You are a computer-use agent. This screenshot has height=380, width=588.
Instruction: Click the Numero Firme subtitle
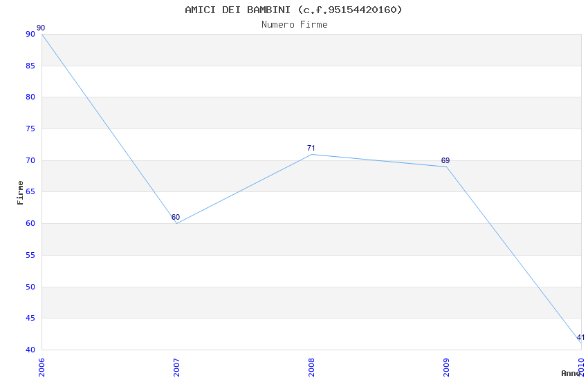294,24
